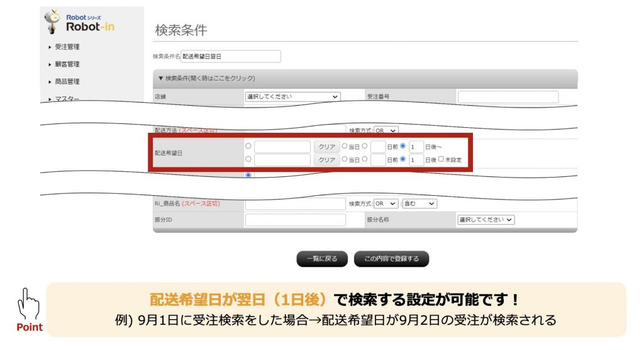
Task: Expand 受注管理 sidebar menu
Action: (x=67, y=47)
